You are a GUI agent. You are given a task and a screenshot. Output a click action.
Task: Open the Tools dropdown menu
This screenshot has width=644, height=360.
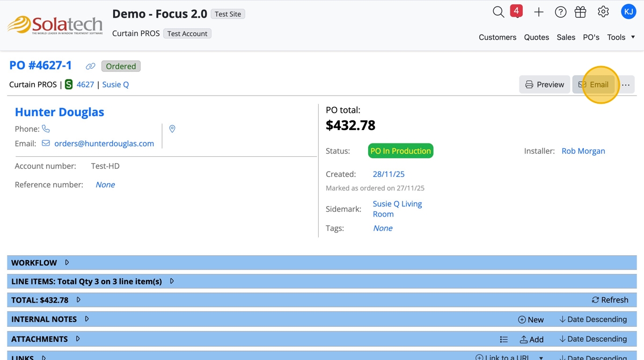[x=621, y=37]
